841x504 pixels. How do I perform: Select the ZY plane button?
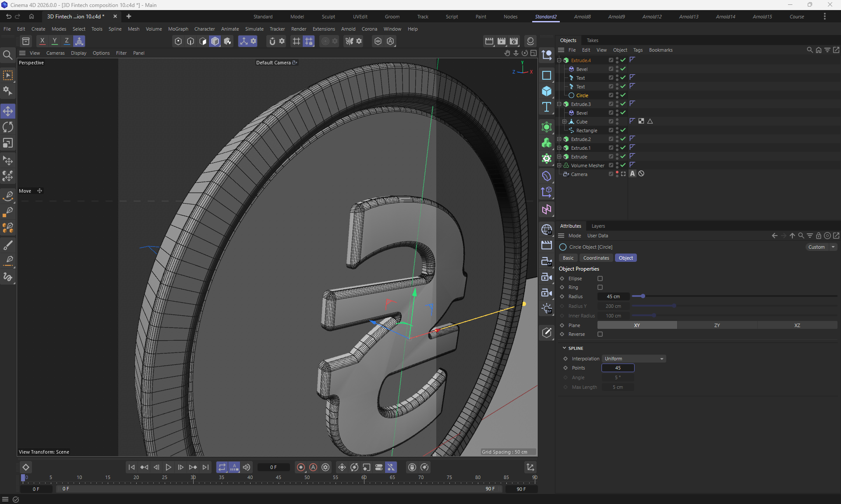717,325
